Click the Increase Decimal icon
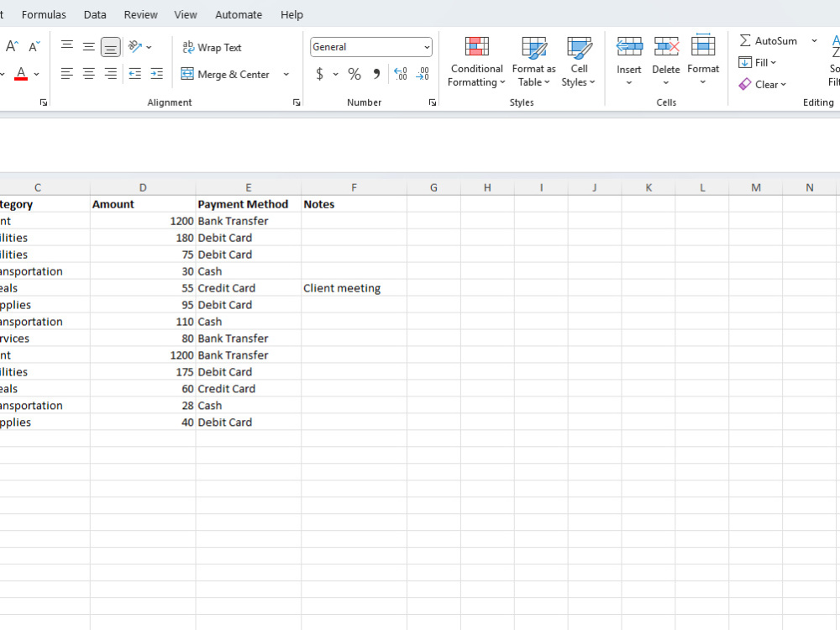The width and height of the screenshot is (840, 630). point(400,74)
